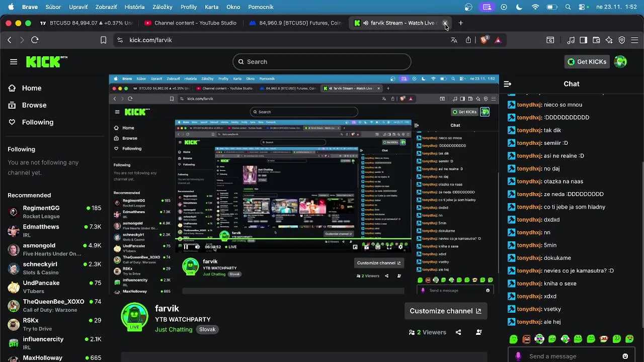The width and height of the screenshot is (644, 362).
Task: Open the user profile avatar menu
Action: [x=620, y=61]
